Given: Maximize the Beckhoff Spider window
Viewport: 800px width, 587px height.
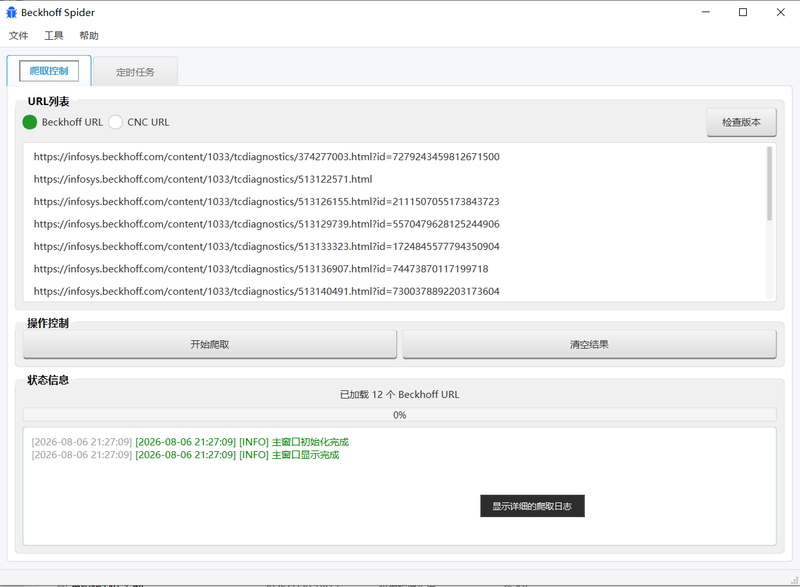Looking at the screenshot, I should (x=743, y=12).
